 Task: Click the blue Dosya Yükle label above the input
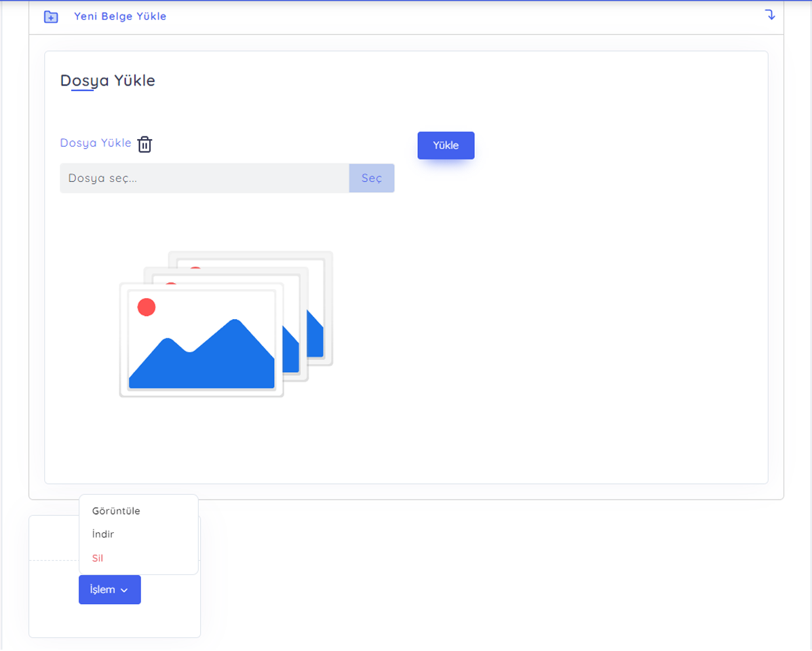(x=96, y=143)
